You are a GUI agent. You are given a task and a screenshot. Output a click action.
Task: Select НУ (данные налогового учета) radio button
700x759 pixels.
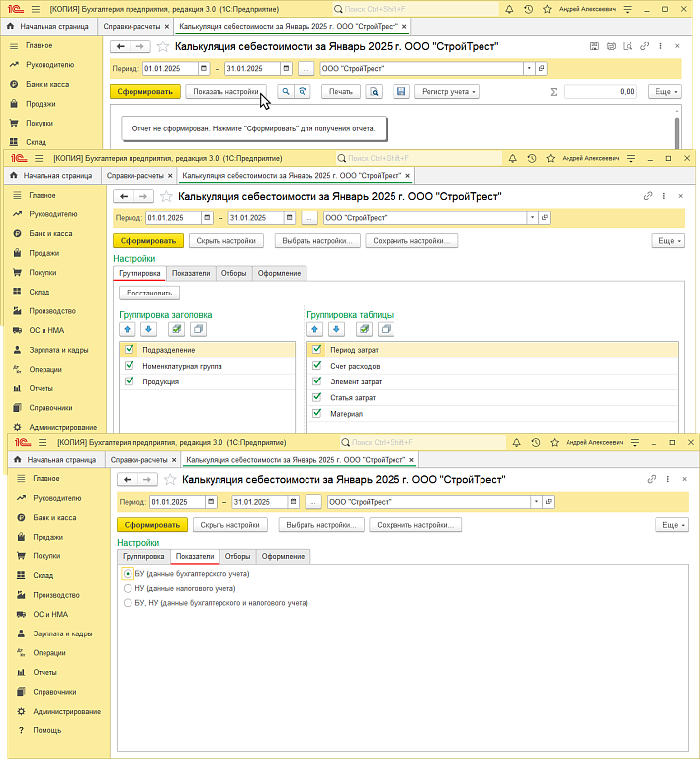coord(128,588)
